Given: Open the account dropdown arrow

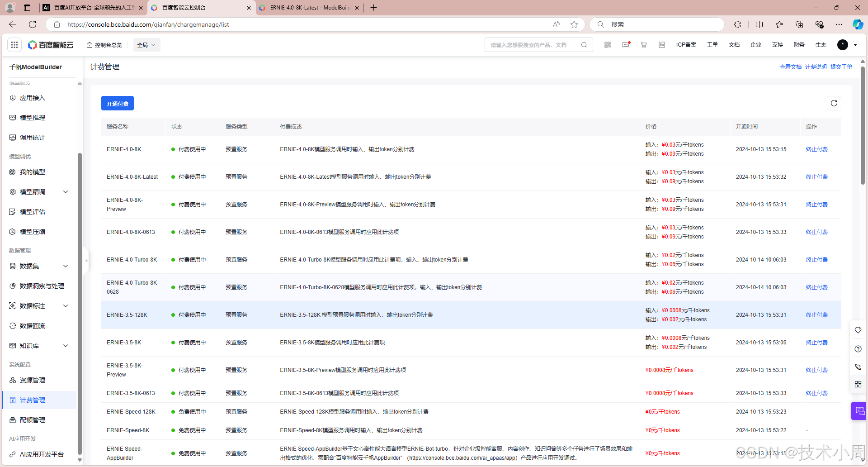Looking at the screenshot, I should tap(855, 45).
